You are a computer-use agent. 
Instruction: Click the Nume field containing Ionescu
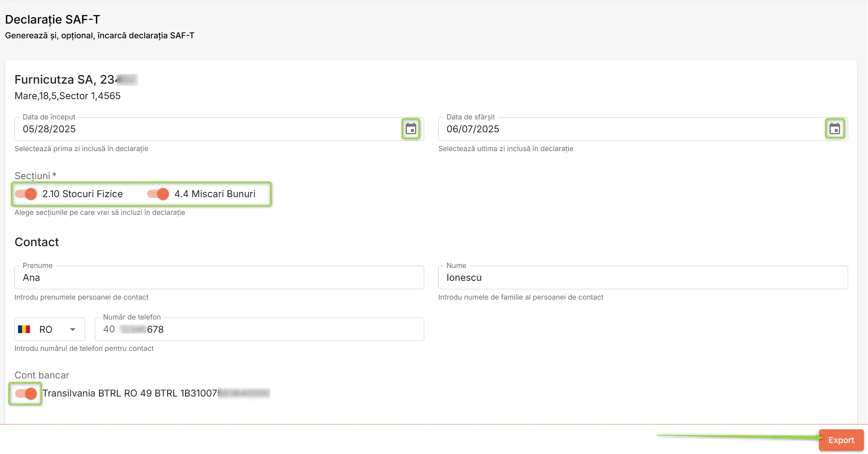click(643, 277)
